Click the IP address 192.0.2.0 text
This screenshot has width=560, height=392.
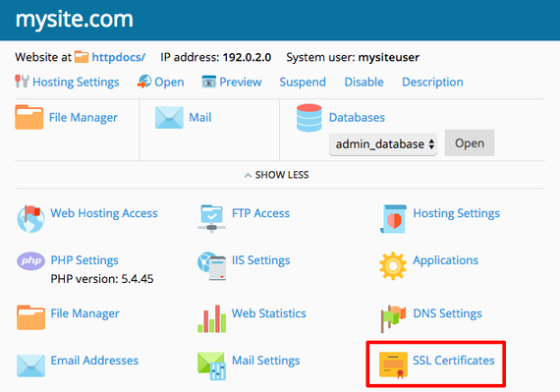[x=216, y=57]
